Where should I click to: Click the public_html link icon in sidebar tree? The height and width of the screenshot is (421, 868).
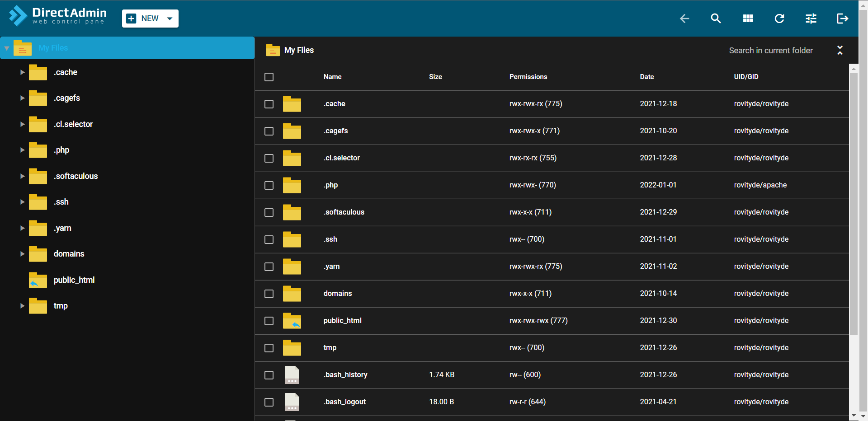38,280
